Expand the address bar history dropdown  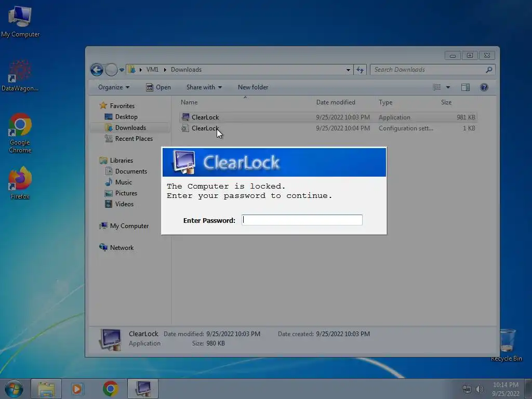point(348,70)
